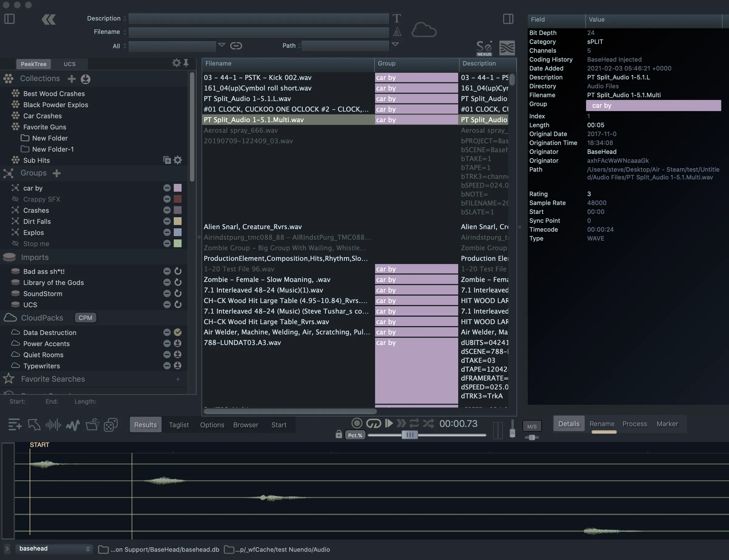Image resolution: width=729 pixels, height=560 pixels.
Task: Select the waveform display icon in bottom toolbar
Action: pos(53,424)
